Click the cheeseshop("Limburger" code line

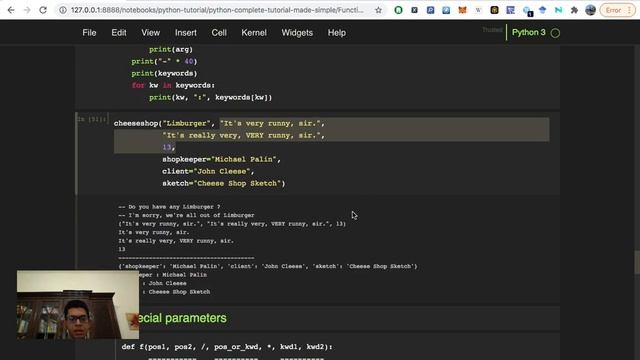[219, 123]
